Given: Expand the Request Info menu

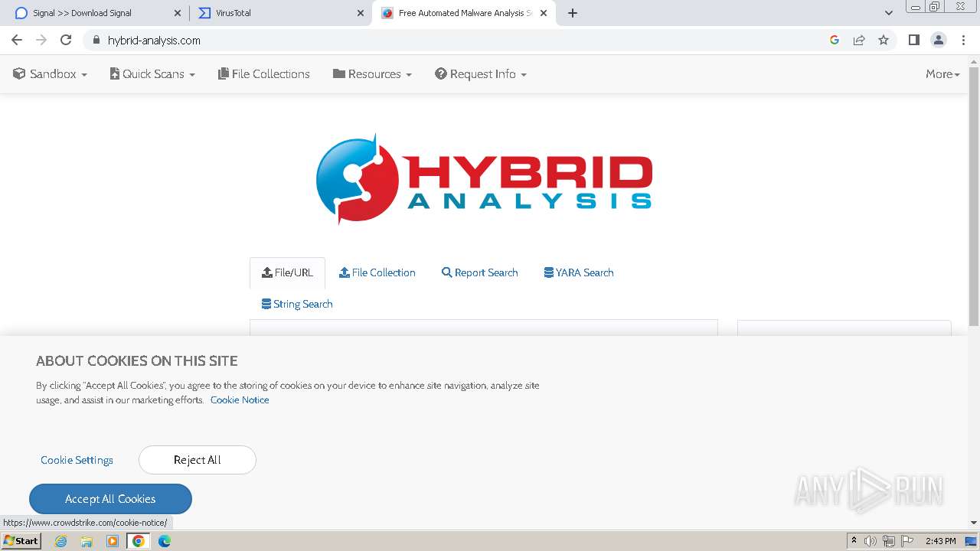Looking at the screenshot, I should (x=481, y=74).
